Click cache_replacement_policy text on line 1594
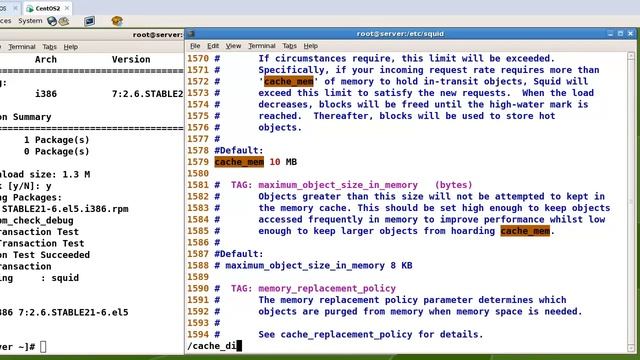 pos(346,334)
